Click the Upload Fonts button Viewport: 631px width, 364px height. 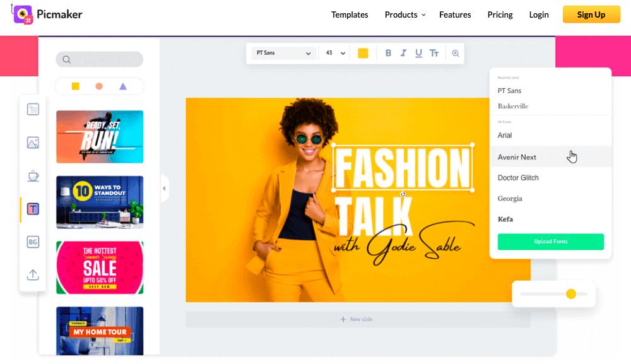tap(550, 242)
